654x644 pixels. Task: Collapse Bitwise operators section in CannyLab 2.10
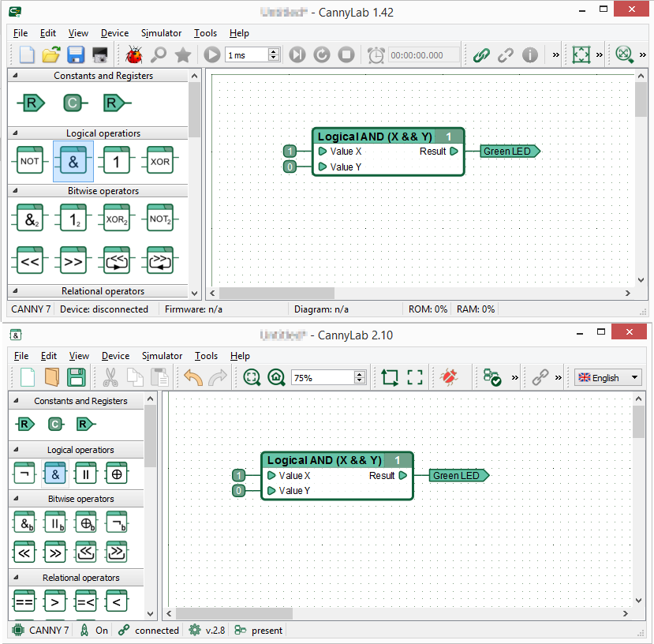[17, 498]
